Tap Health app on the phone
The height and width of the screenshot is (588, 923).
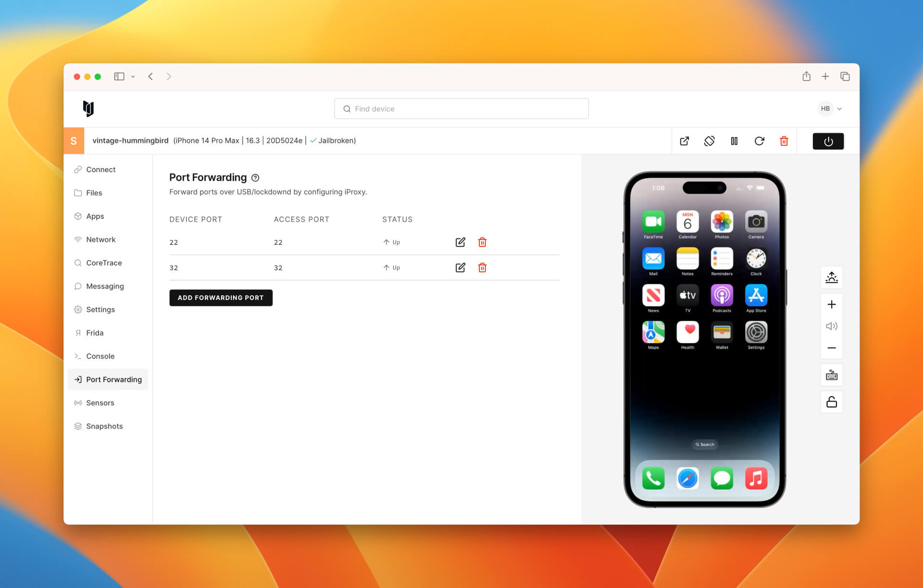click(687, 332)
